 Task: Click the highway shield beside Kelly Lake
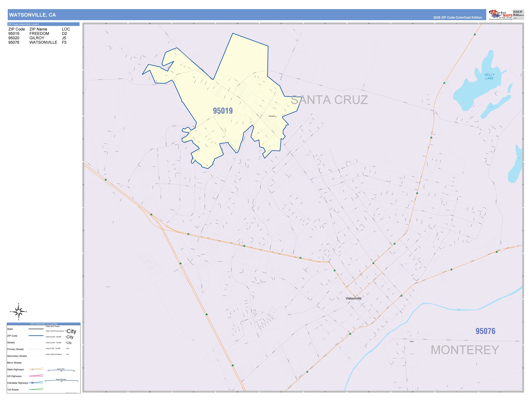pos(444,83)
